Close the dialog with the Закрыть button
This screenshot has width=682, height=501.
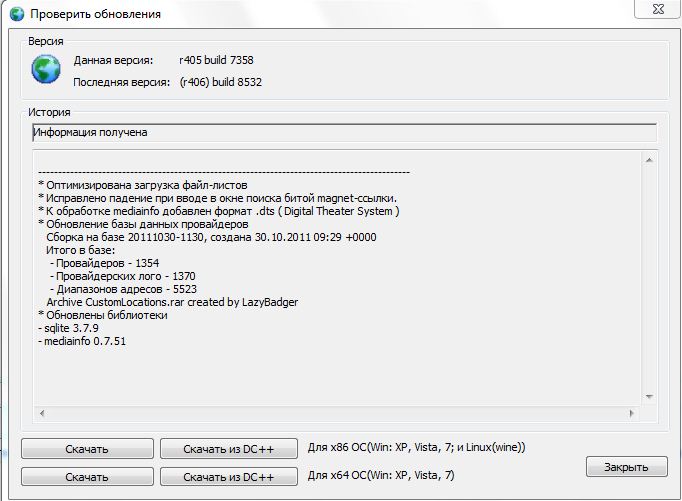[626, 467]
